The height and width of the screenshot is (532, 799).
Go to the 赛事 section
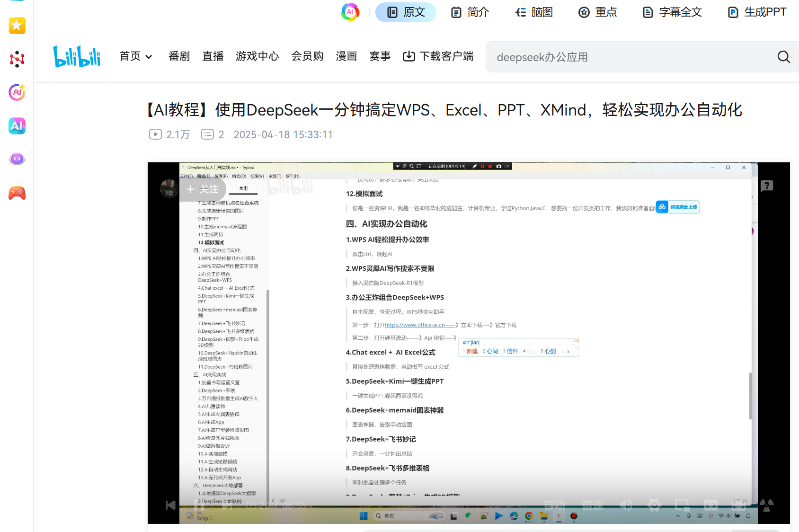click(380, 56)
